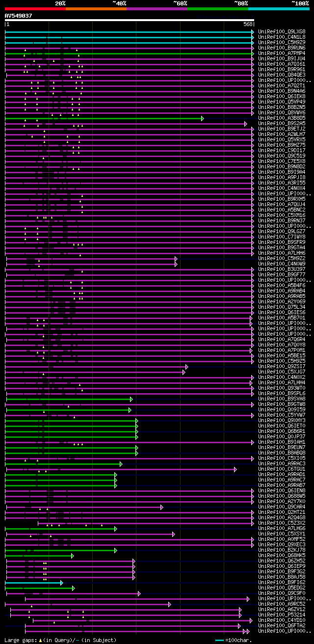Click the label UniRef100_A5BNC2

[282, 210]
